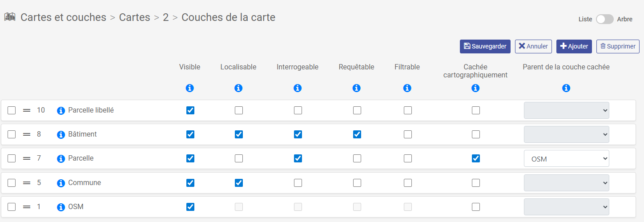Click info icon beside Commune layer
The height and width of the screenshot is (222, 644).
61,183
